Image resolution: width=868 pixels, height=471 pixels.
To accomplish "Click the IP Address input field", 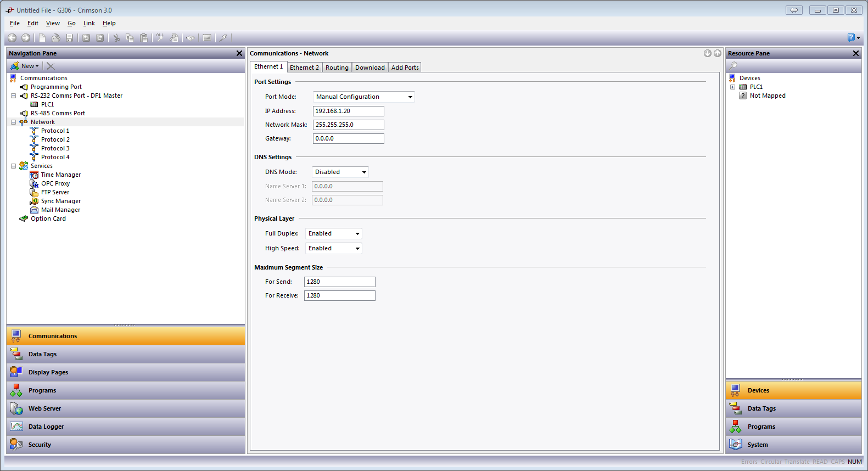I will 349,111.
